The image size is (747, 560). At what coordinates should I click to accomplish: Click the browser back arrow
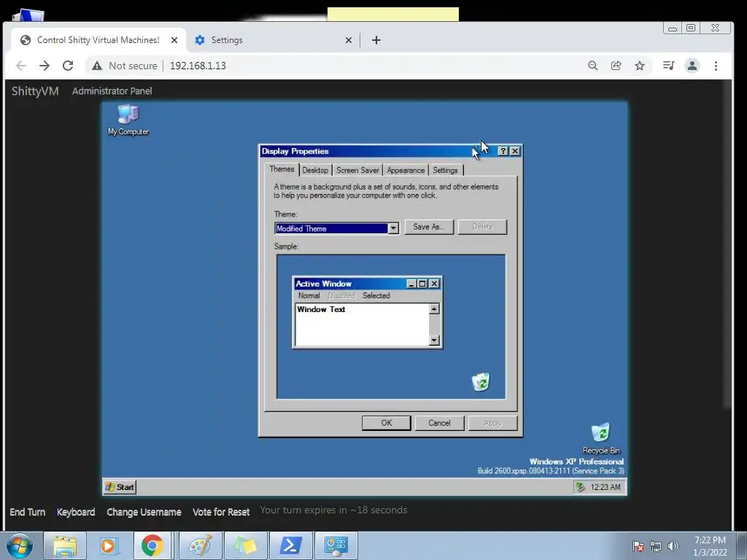pyautogui.click(x=21, y=66)
